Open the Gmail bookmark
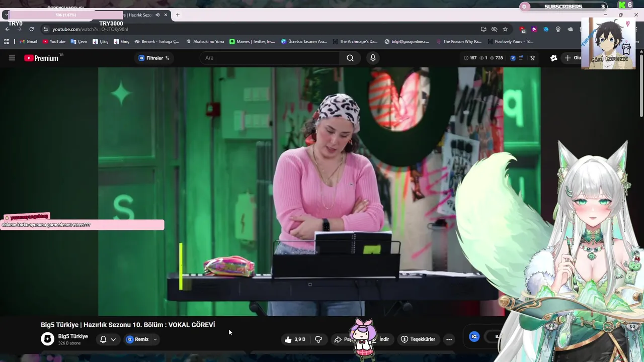Viewport: 644px width, 362px height. [28, 42]
